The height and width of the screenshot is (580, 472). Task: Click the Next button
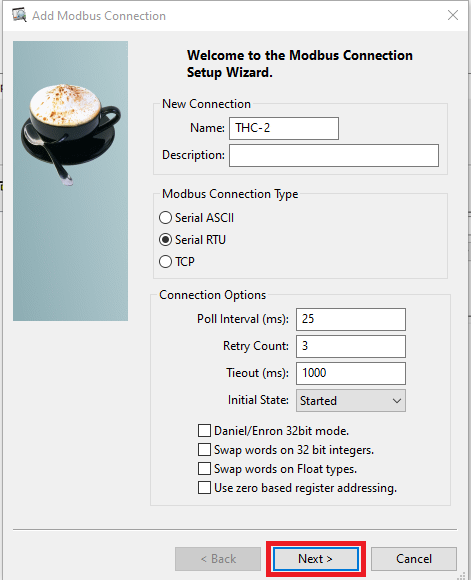[x=316, y=559]
